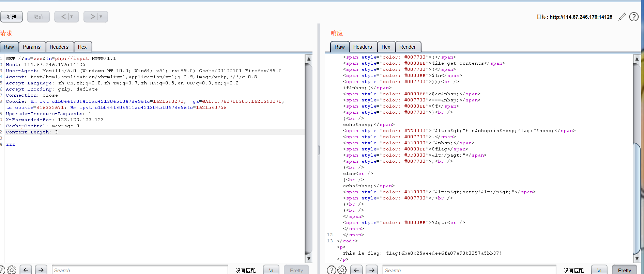The height and width of the screenshot is (274, 644).
Task: Open the response Render tab
Action: [x=408, y=47]
